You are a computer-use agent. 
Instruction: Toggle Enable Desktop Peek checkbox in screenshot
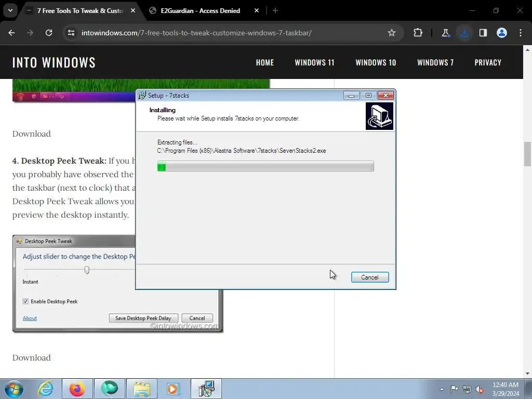click(25, 301)
